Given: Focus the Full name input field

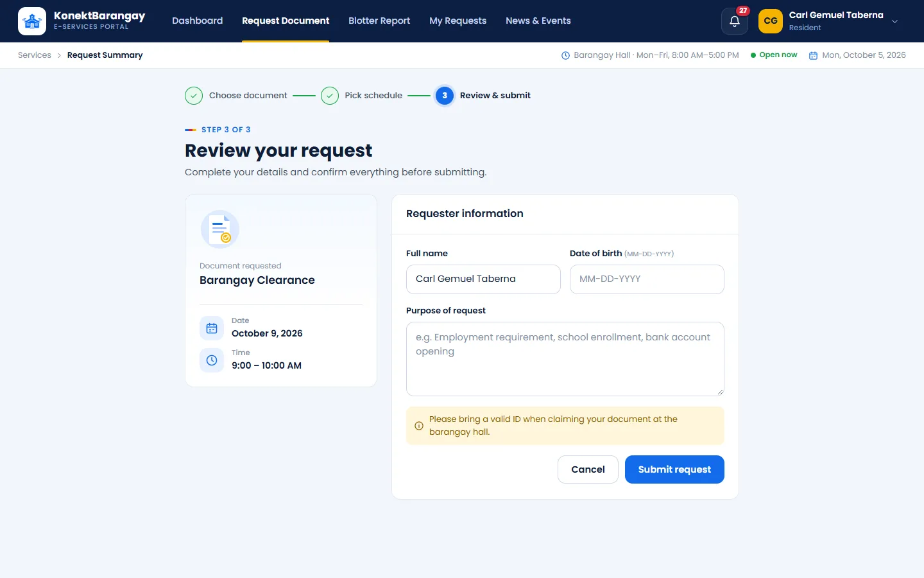Looking at the screenshot, I should tap(483, 279).
